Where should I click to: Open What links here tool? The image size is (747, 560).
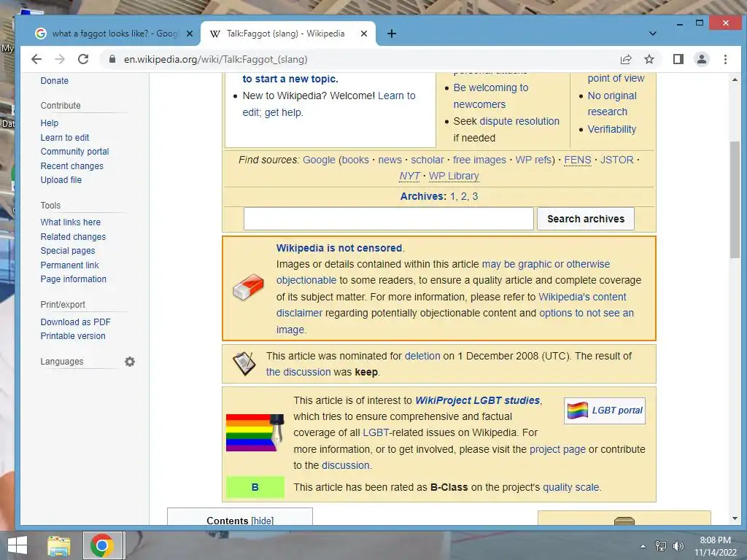tap(70, 222)
